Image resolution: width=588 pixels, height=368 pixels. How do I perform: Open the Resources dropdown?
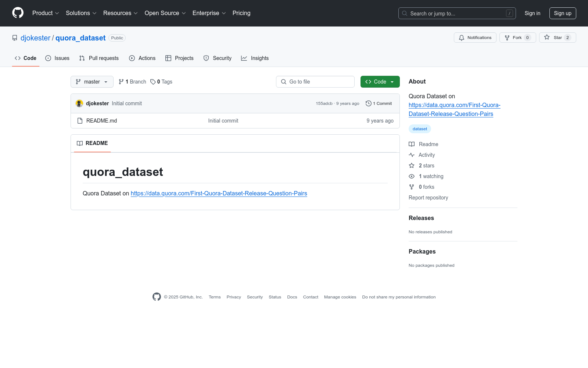point(121,13)
